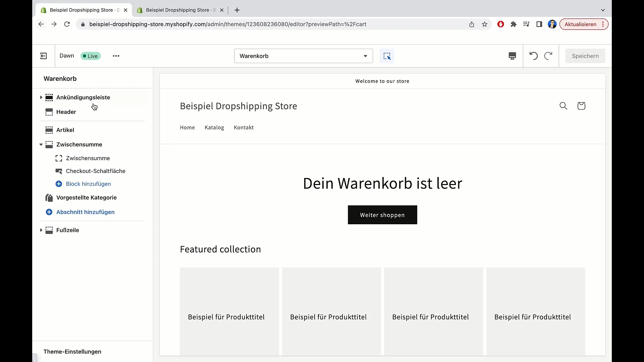Click the Featured collection heading
Screen dimensions: 644x362
click(x=220, y=249)
